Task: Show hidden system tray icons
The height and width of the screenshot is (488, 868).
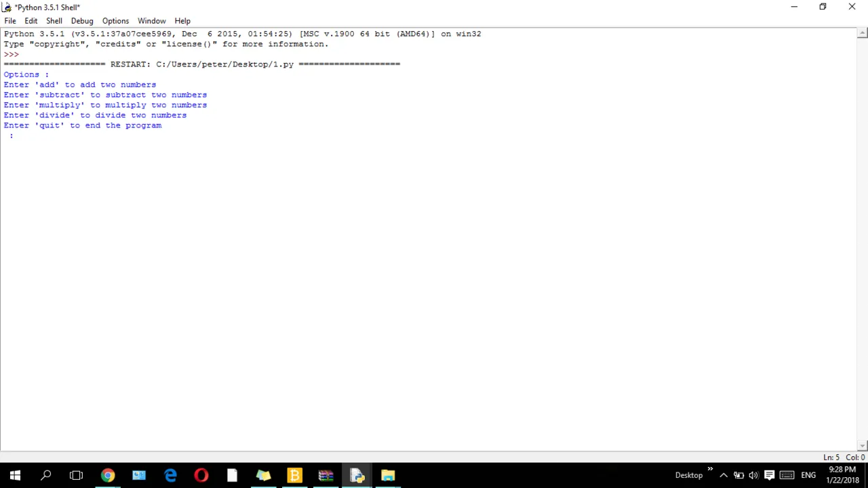Action: (724, 475)
